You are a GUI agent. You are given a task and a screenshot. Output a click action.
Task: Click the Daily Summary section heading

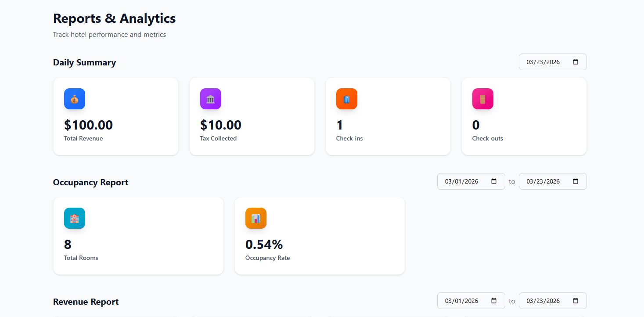85,62
